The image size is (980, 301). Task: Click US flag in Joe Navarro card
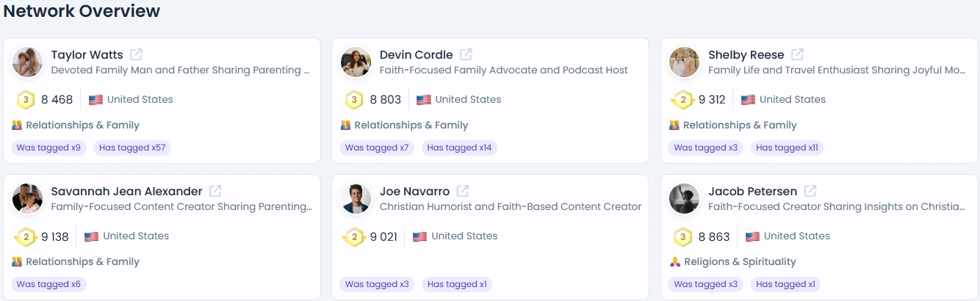[419, 236]
